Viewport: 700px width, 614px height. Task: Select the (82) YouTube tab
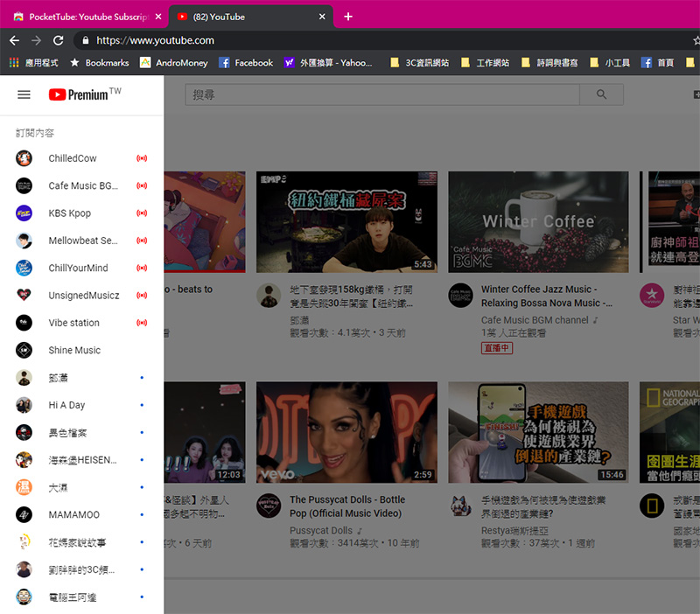(249, 17)
